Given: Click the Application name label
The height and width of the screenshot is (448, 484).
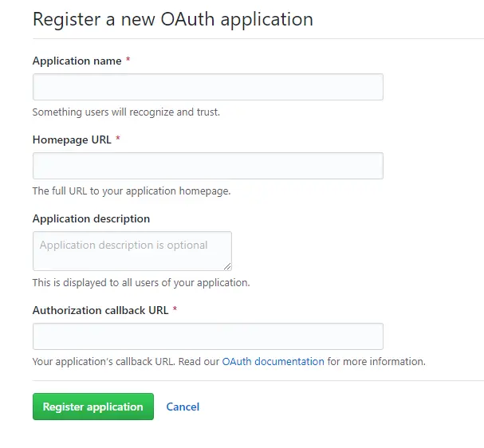Looking at the screenshot, I should click(77, 61).
